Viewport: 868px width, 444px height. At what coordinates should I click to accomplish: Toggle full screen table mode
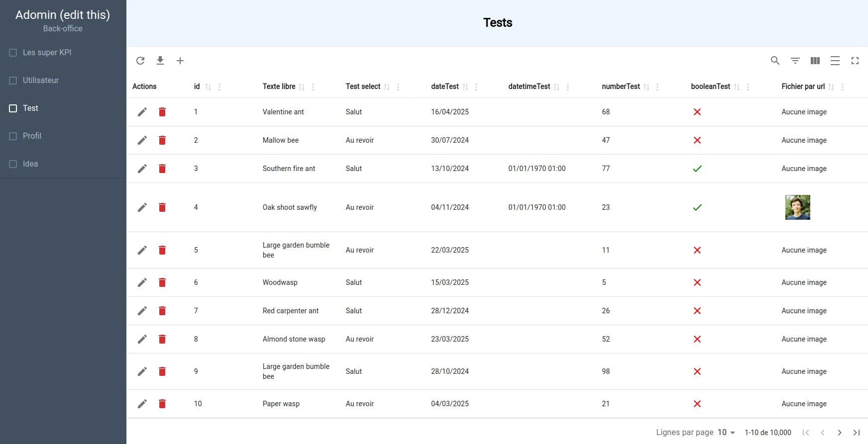(x=855, y=61)
